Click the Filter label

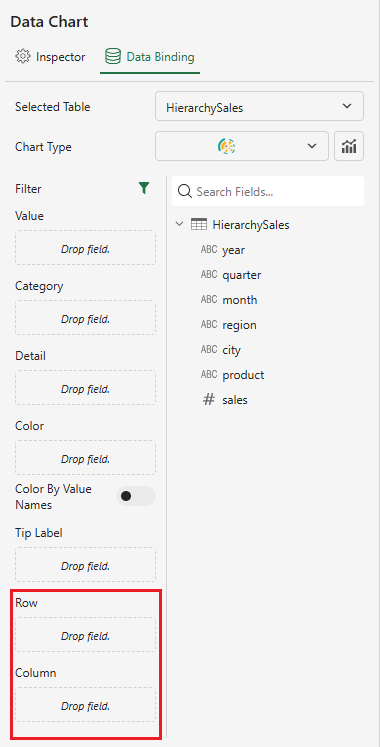pos(28,189)
